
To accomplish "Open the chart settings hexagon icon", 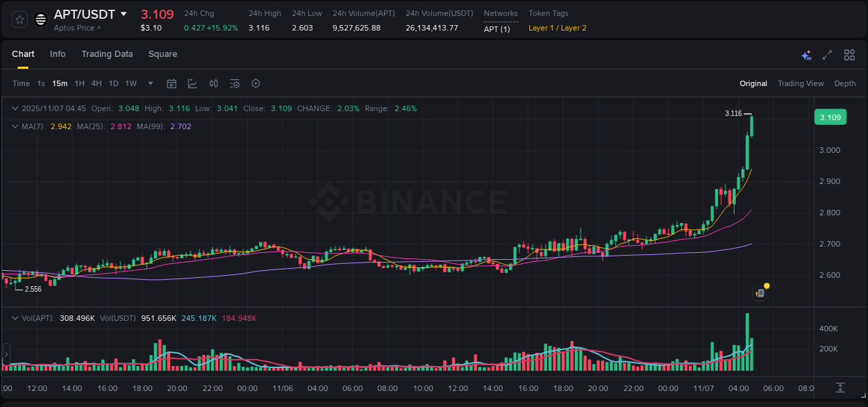I will click(x=256, y=83).
